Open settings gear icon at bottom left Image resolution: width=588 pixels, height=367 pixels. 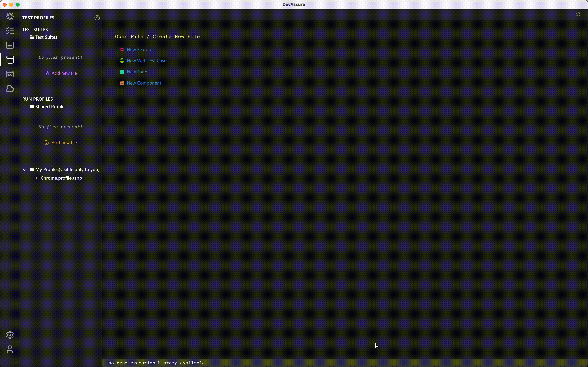pyautogui.click(x=10, y=335)
